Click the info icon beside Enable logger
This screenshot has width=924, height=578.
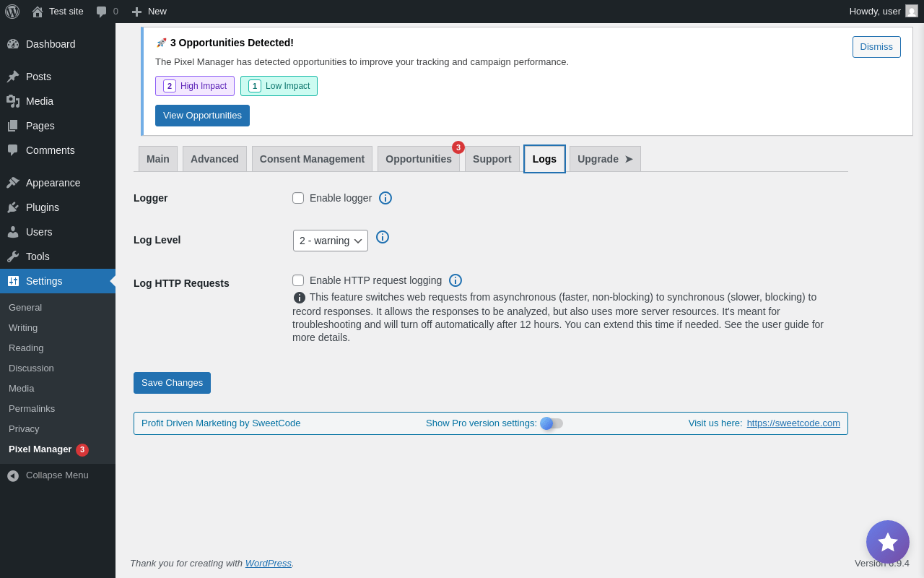coord(385,198)
